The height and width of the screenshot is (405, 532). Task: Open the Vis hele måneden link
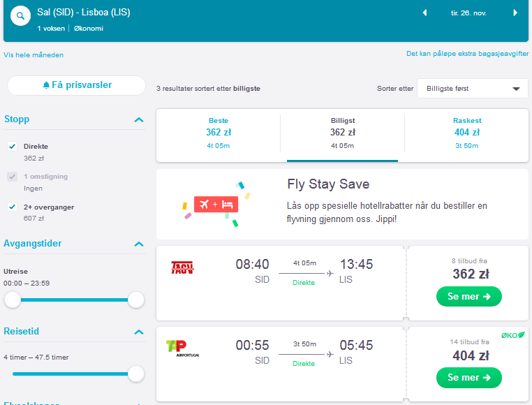(x=34, y=55)
